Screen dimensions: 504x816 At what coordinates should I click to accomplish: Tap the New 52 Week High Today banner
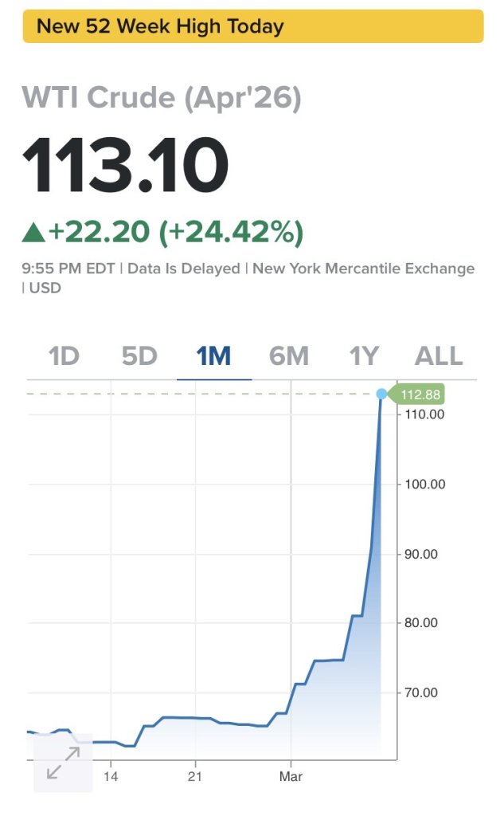point(253,26)
